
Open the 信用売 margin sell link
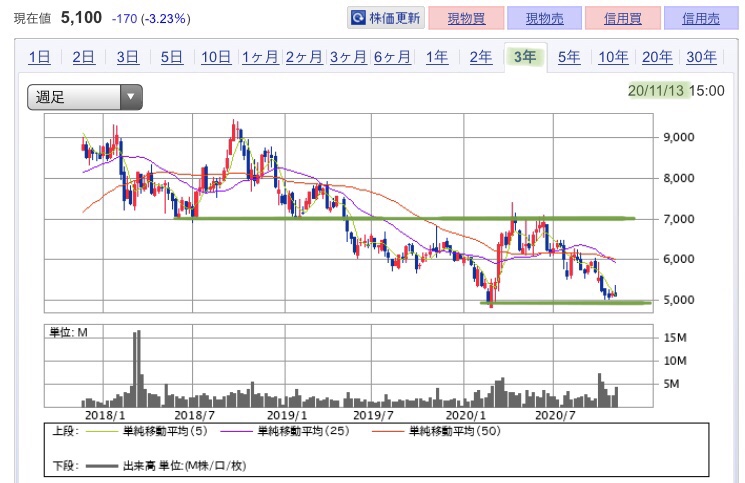(x=701, y=18)
